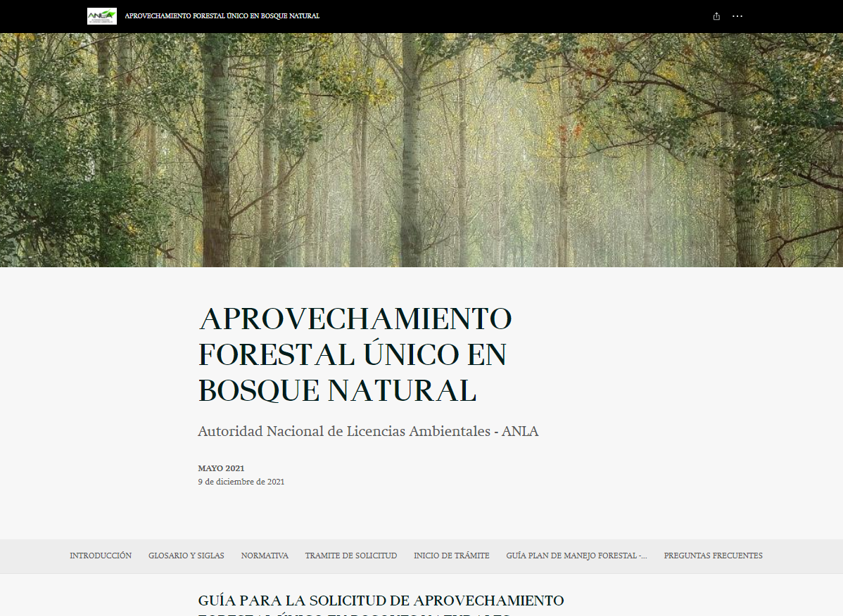Viewport: 843px width, 616px height.
Task: Jump to GLOSARIO Y SIGLAS section
Action: pos(186,556)
